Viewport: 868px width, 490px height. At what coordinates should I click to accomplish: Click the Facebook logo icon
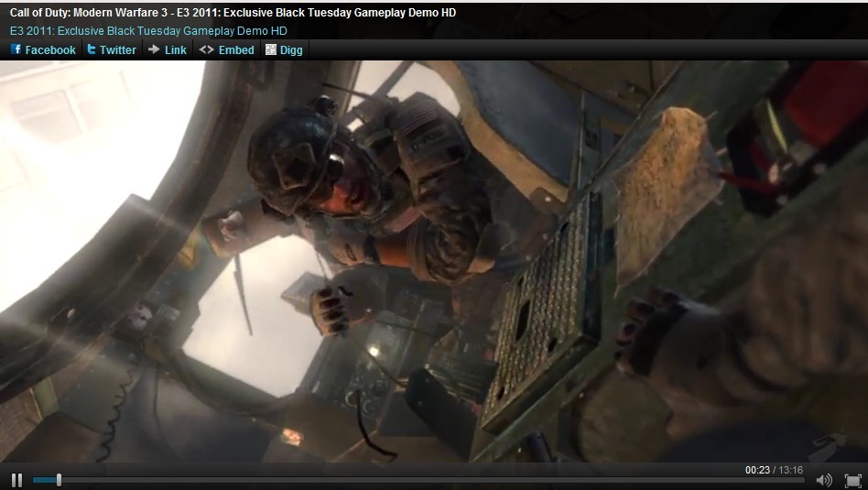point(16,49)
